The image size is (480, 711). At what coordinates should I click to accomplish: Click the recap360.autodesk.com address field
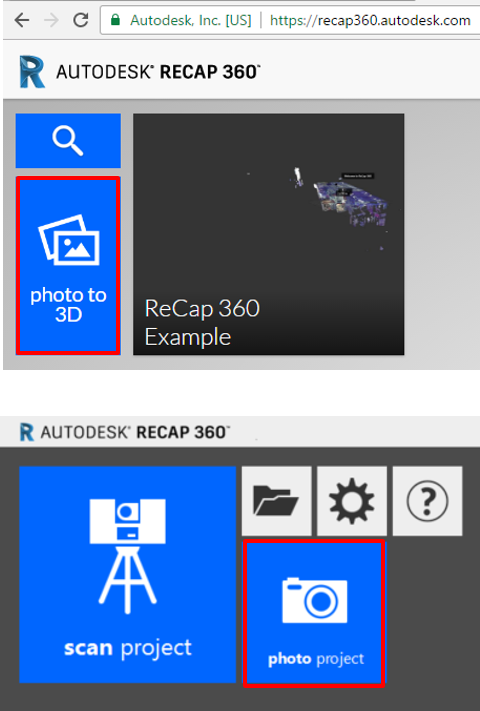coord(370,20)
